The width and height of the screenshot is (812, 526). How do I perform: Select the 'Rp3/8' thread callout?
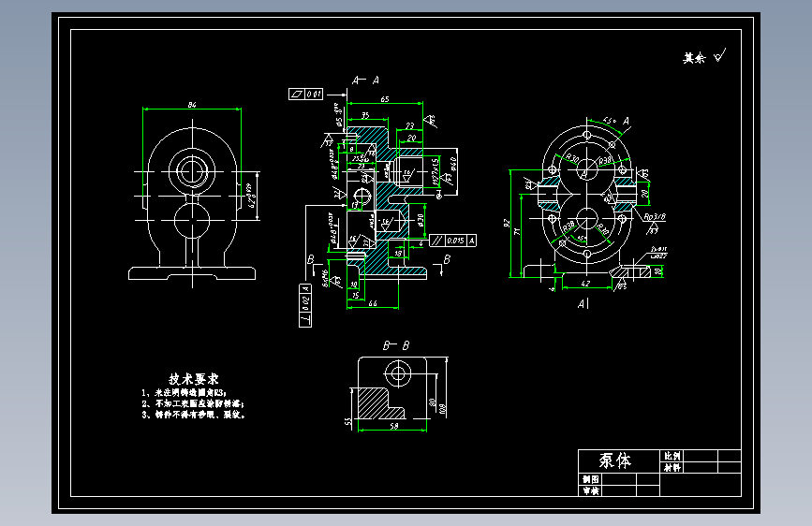coord(655,217)
